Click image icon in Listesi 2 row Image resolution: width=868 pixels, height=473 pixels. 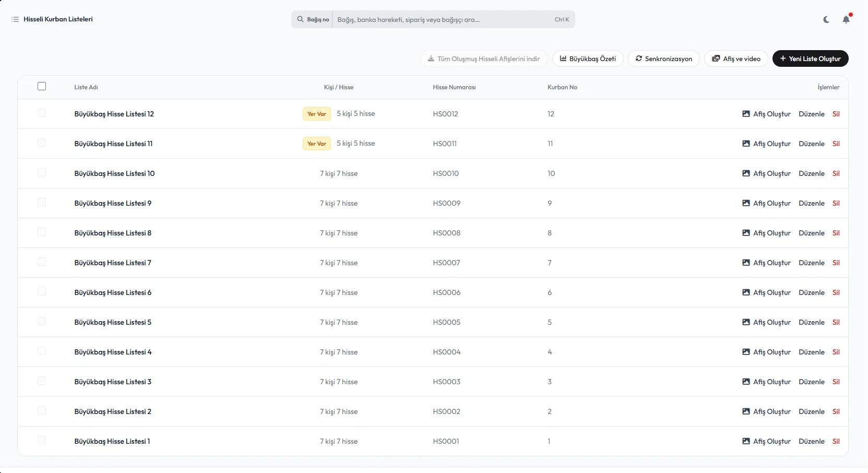pos(746,411)
